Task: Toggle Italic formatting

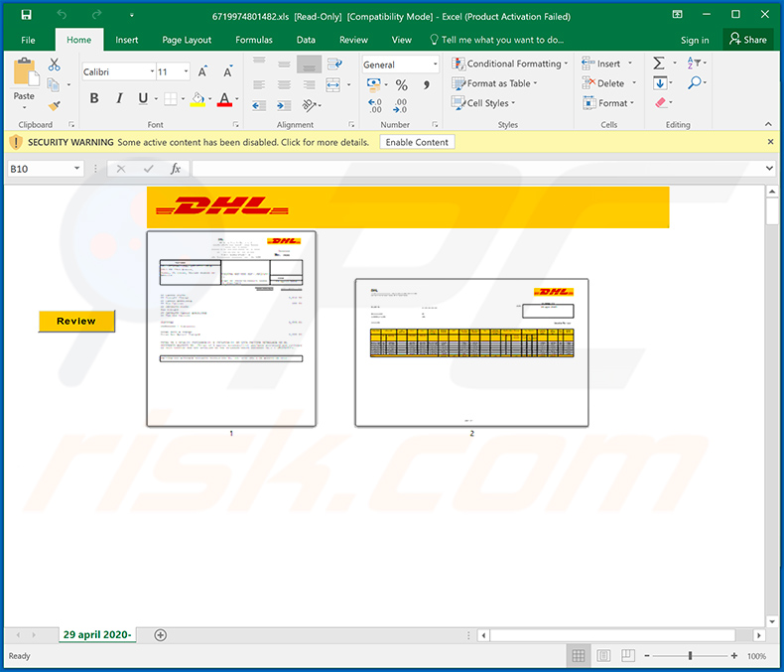Action: coord(119,98)
